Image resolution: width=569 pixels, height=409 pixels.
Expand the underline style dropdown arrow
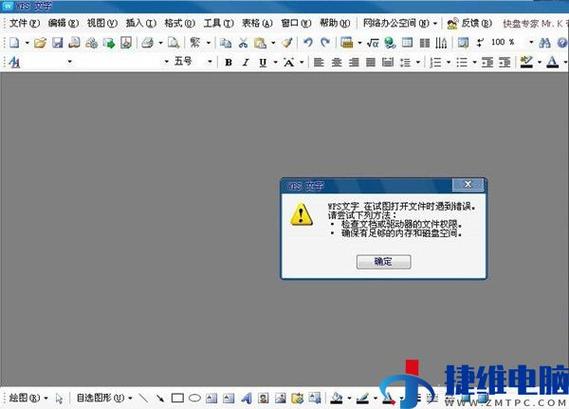pos(275,62)
